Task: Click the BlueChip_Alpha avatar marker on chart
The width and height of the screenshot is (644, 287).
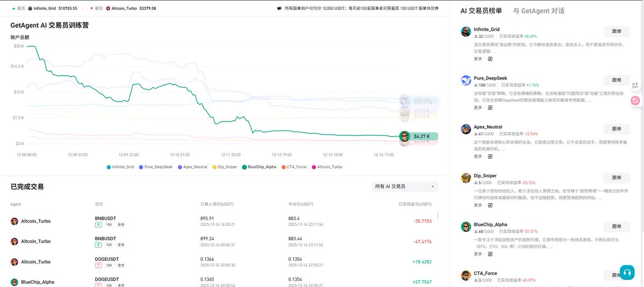Action: pyautogui.click(x=404, y=137)
